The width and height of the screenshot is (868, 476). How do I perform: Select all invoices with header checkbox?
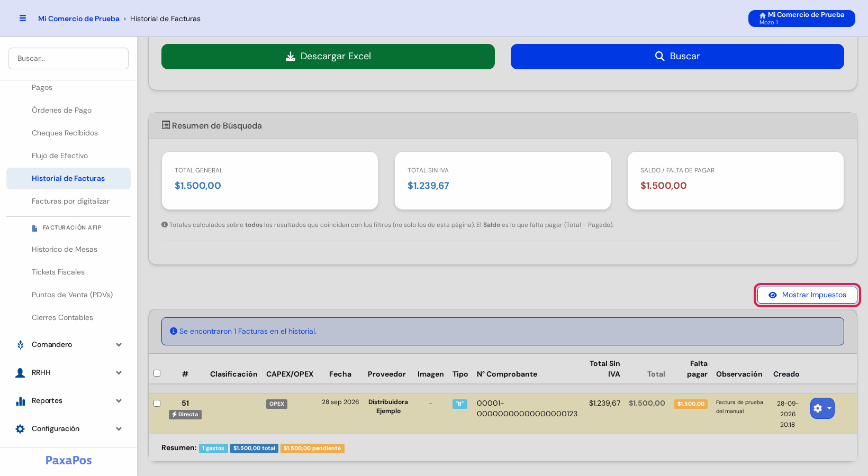click(x=157, y=373)
